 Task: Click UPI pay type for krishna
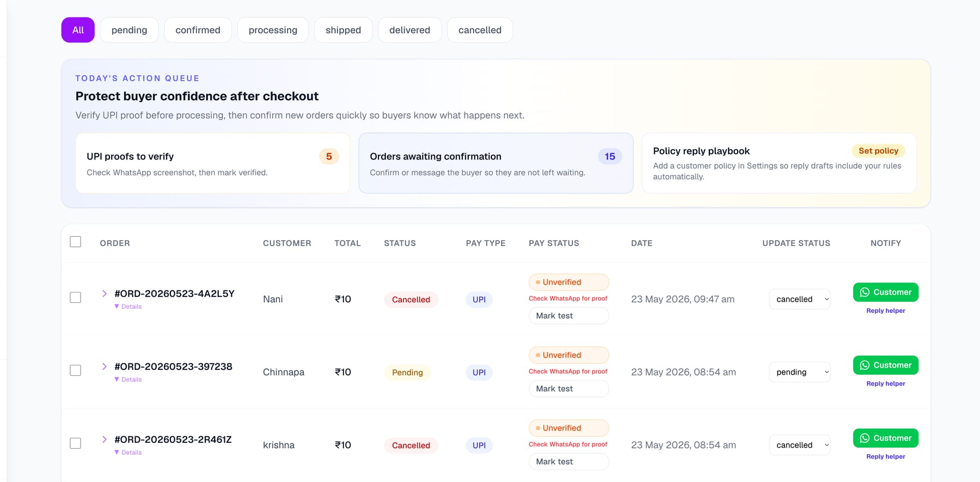(479, 446)
